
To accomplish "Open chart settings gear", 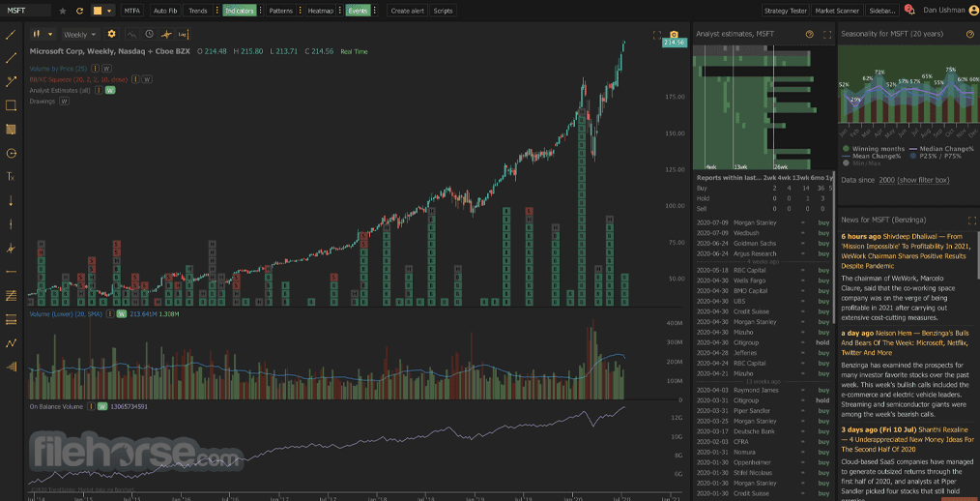I will point(112,35).
